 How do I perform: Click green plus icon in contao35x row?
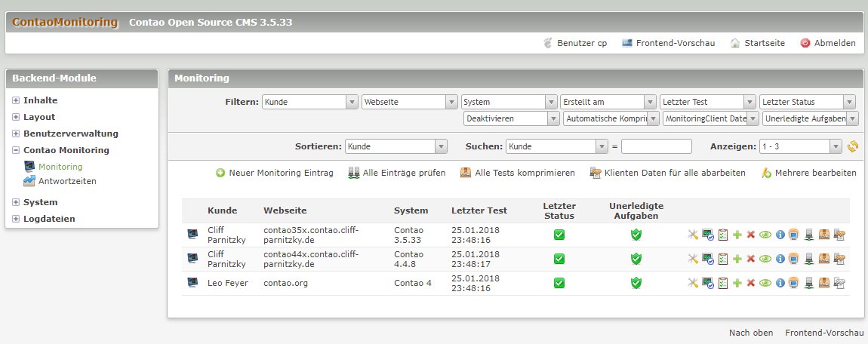pyautogui.click(x=737, y=235)
